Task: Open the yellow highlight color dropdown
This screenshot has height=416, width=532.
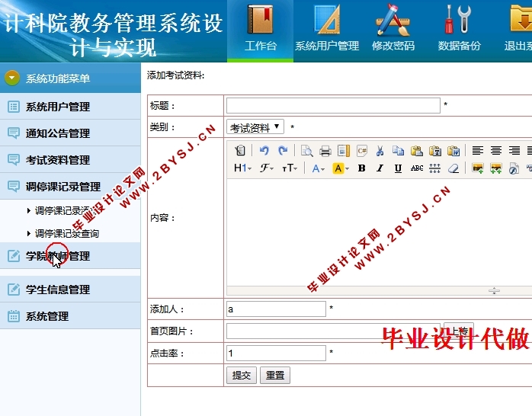Action: (341, 168)
